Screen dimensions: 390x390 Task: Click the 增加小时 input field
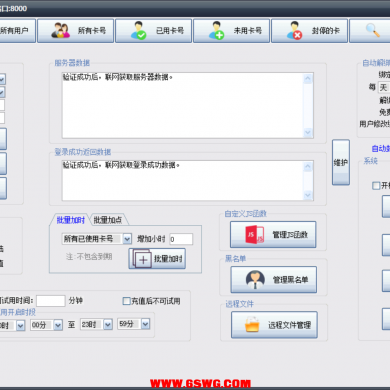(x=181, y=239)
